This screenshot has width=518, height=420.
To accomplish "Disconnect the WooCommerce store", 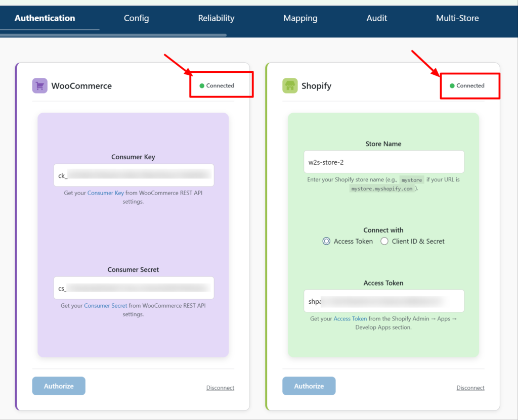I will [220, 388].
